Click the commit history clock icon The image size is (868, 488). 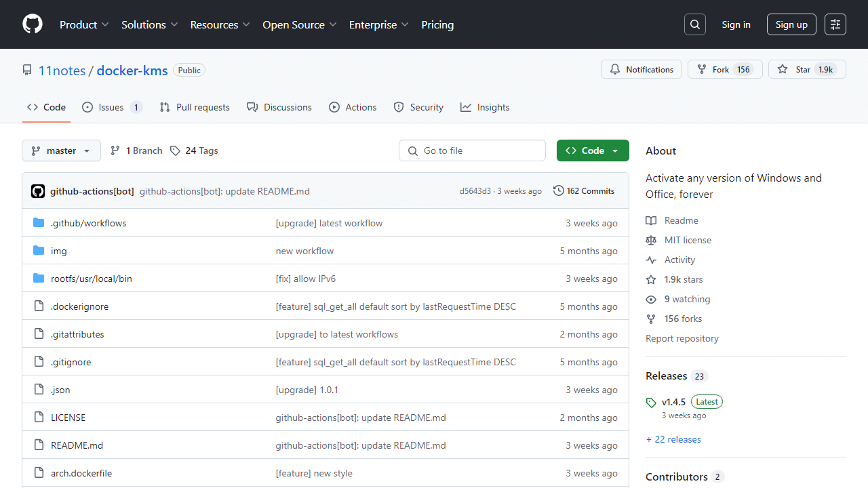pyautogui.click(x=559, y=191)
